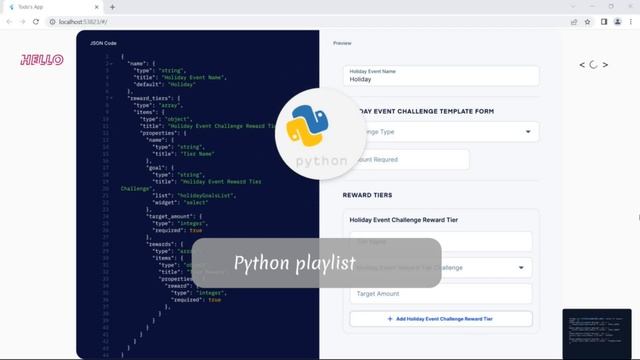Image resolution: width=640 pixels, height=360 pixels.
Task: Open the Challenge Type dropdown
Action: [x=441, y=132]
